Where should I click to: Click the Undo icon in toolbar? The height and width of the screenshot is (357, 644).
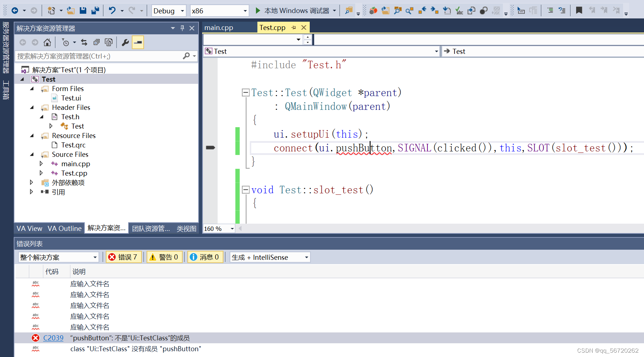(112, 10)
